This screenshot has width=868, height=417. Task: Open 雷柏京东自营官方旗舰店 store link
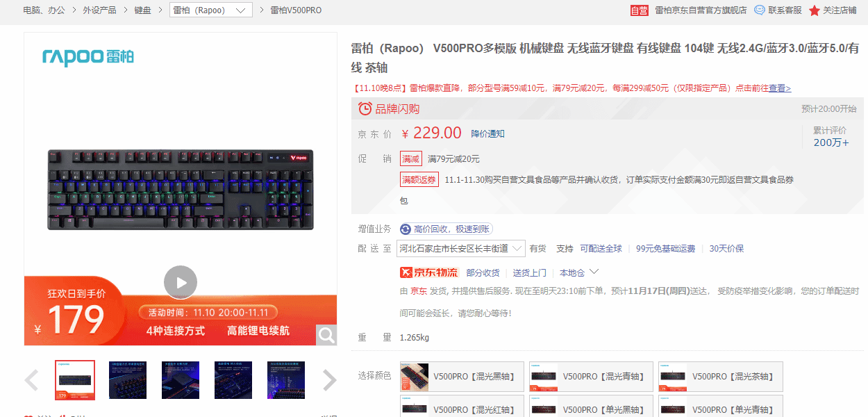701,10
